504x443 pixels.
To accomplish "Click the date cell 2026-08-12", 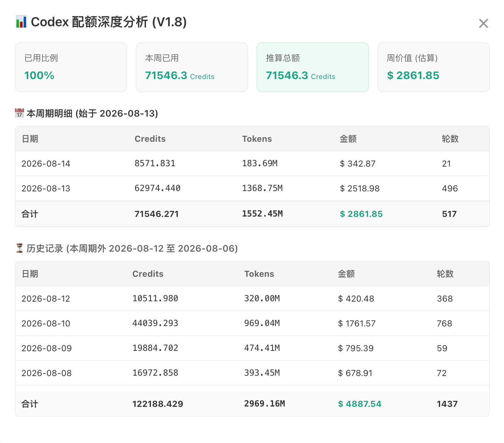I will point(46,299).
